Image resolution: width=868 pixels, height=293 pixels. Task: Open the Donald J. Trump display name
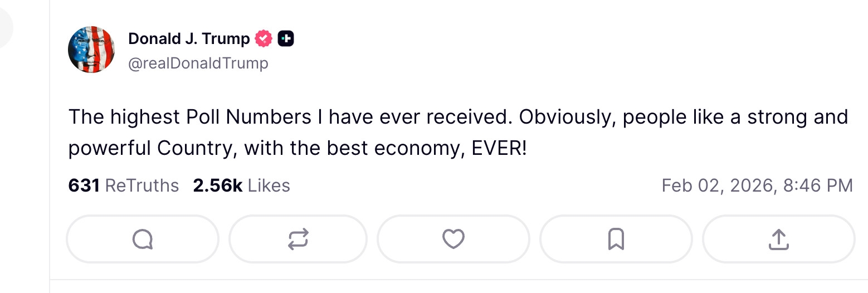click(x=189, y=38)
